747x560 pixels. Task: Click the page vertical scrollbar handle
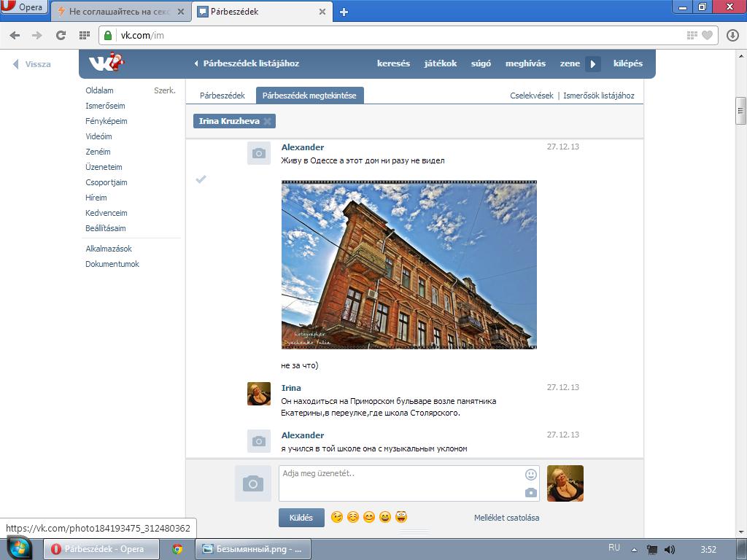740,111
